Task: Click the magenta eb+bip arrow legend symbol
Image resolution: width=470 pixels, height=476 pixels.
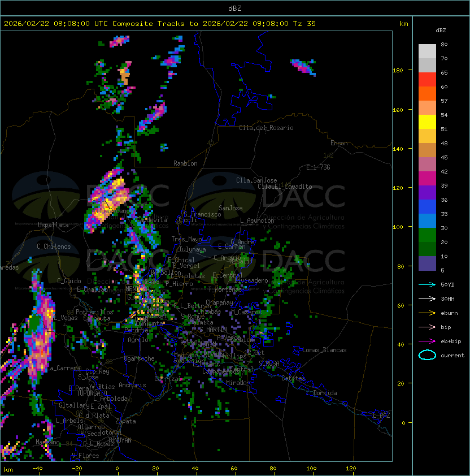Action: (x=427, y=341)
